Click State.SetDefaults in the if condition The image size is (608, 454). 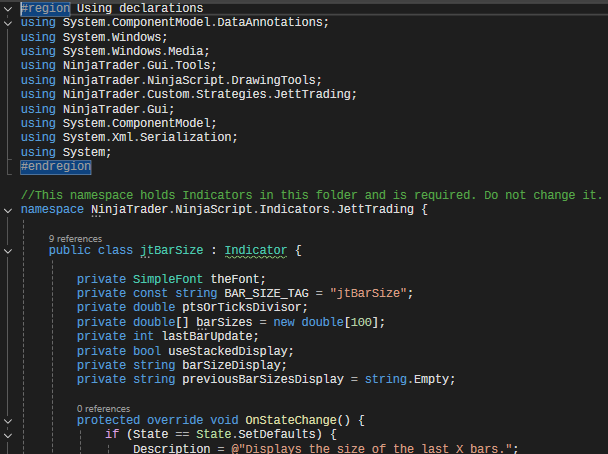click(x=259, y=434)
